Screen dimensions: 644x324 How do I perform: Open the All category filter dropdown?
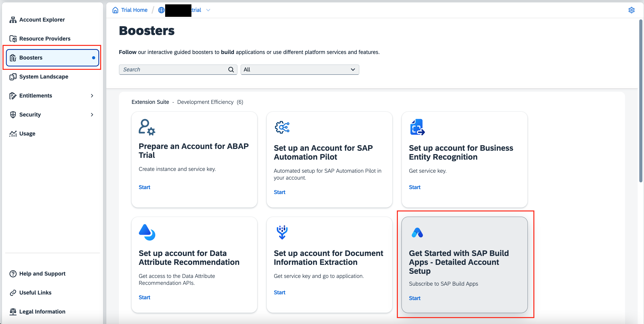click(299, 70)
